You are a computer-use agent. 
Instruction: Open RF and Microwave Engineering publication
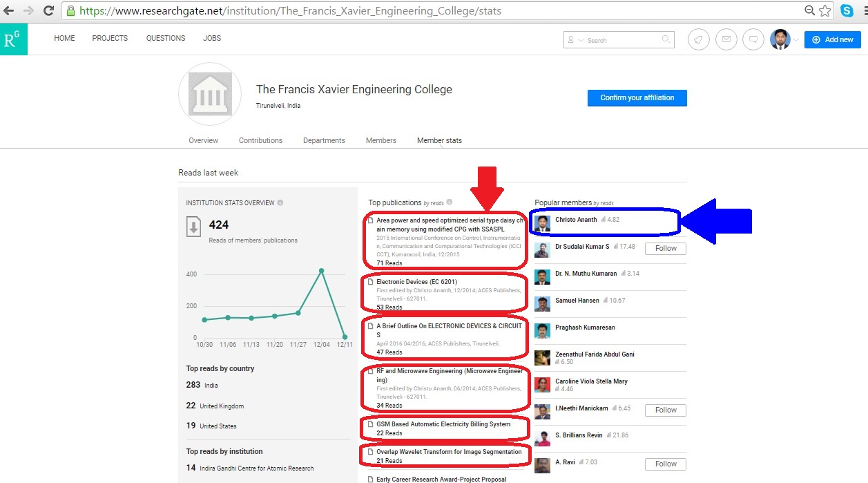tap(450, 375)
